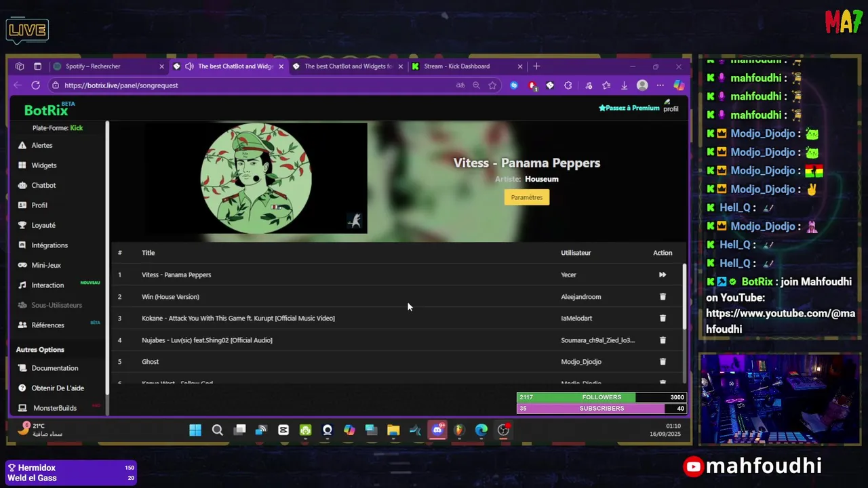Add page to favorites with star icon
The height and width of the screenshot is (488, 868).
(x=492, y=85)
